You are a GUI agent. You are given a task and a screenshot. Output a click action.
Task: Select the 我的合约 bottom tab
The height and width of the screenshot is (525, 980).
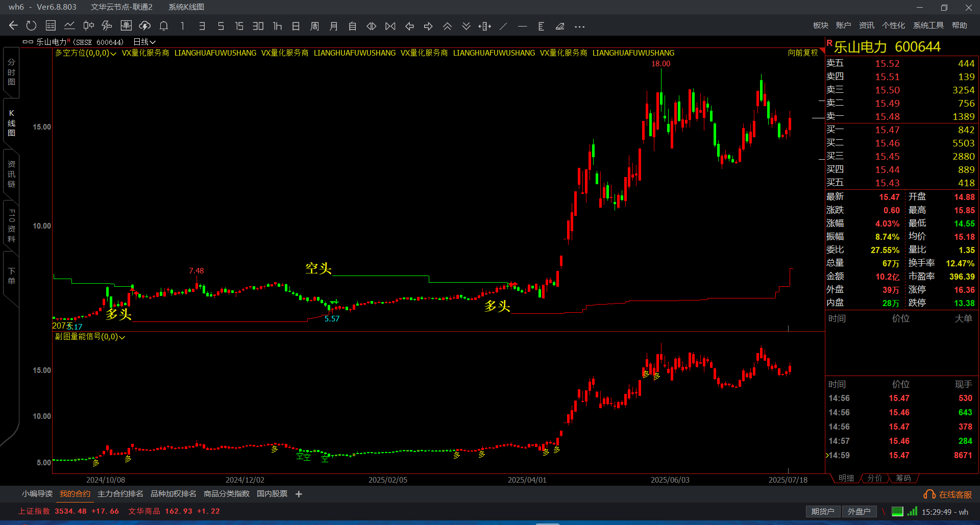(75, 494)
